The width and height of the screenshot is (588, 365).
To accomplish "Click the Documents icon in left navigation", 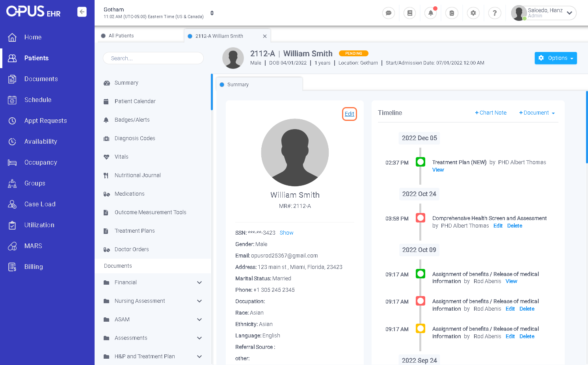I will pyautogui.click(x=12, y=79).
